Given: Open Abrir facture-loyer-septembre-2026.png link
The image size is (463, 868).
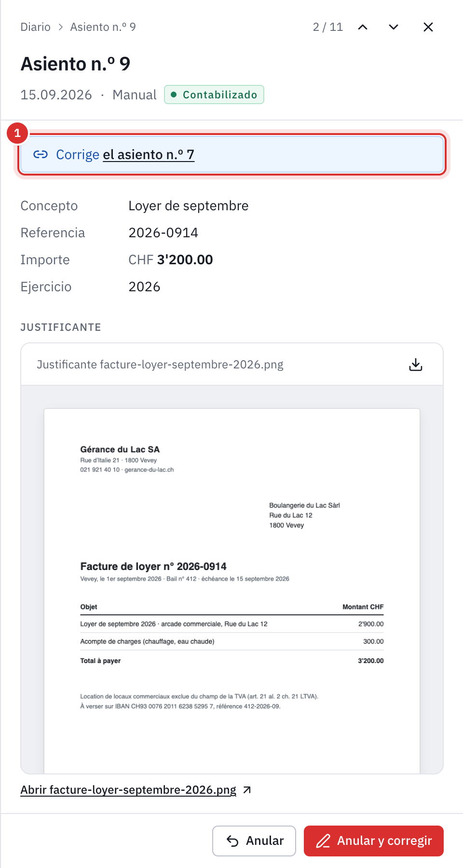Looking at the screenshot, I should pyautogui.click(x=128, y=790).
